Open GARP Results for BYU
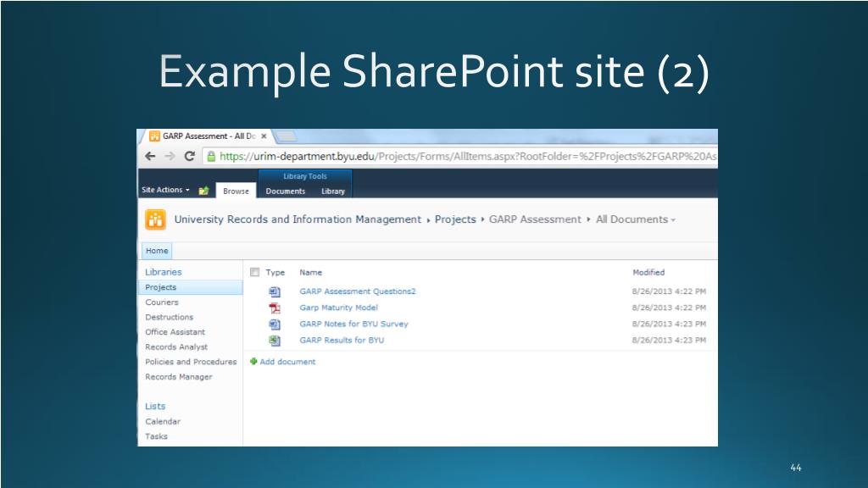 342,341
